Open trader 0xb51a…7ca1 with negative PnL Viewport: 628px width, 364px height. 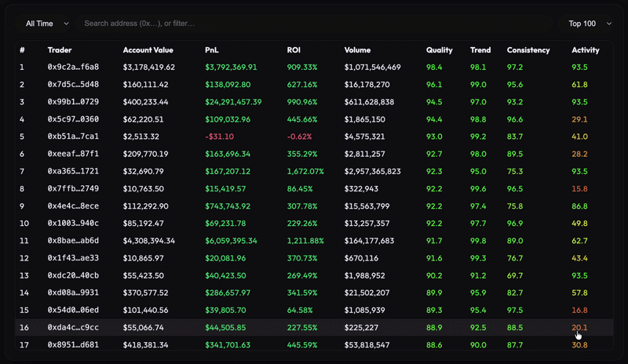pos(73,136)
